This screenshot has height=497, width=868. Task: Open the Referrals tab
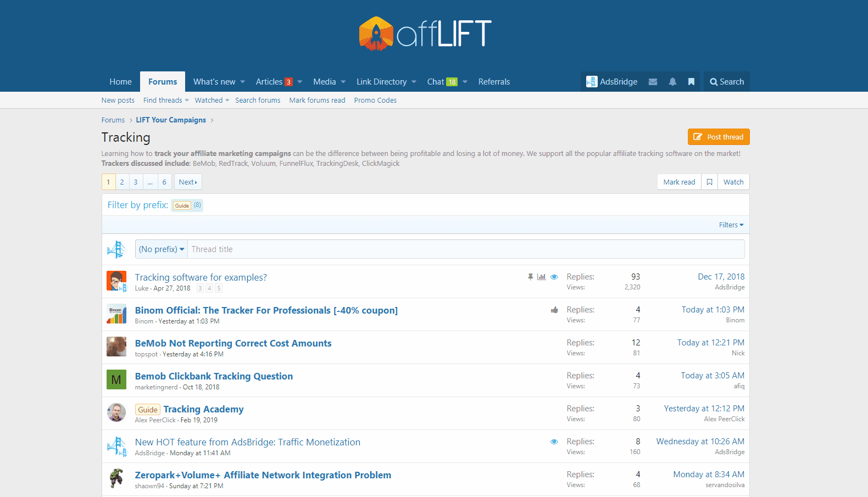[494, 82]
